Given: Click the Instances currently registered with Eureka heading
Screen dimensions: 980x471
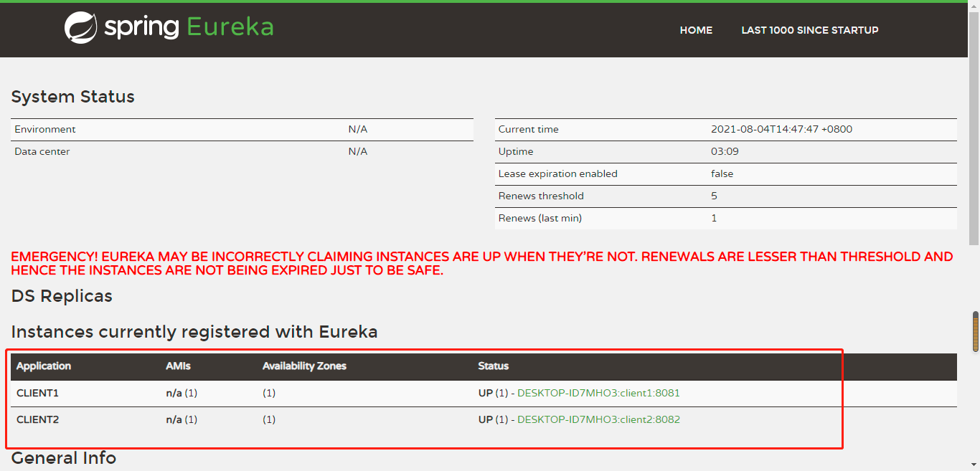Looking at the screenshot, I should pyautogui.click(x=194, y=332).
